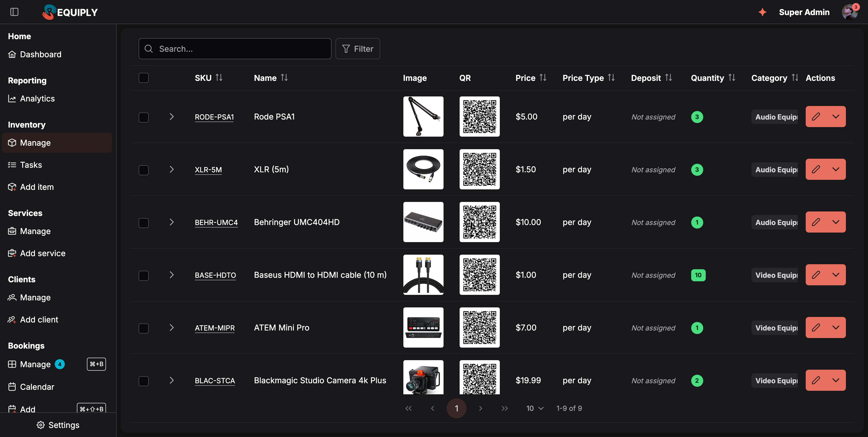868x437 pixels.
Task: Sort the table by Name
Action: tap(284, 78)
